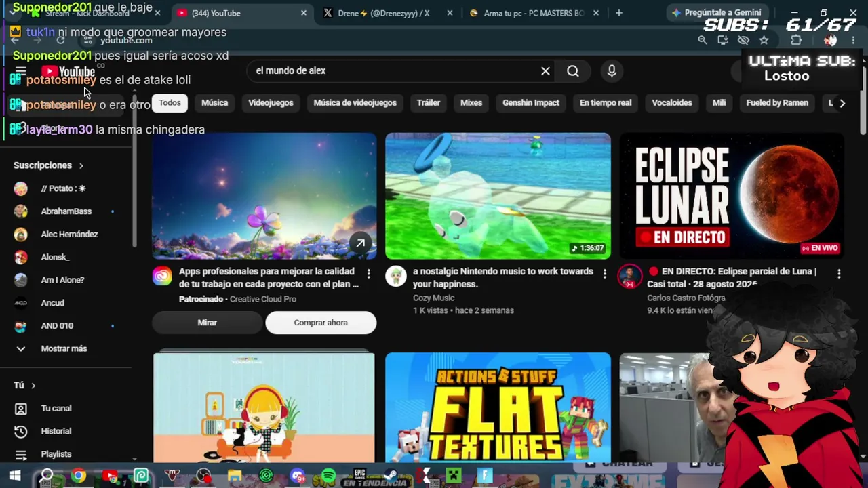This screenshot has height=488, width=868.
Task: Click the Mirar button on the ad
Action: 207,323
